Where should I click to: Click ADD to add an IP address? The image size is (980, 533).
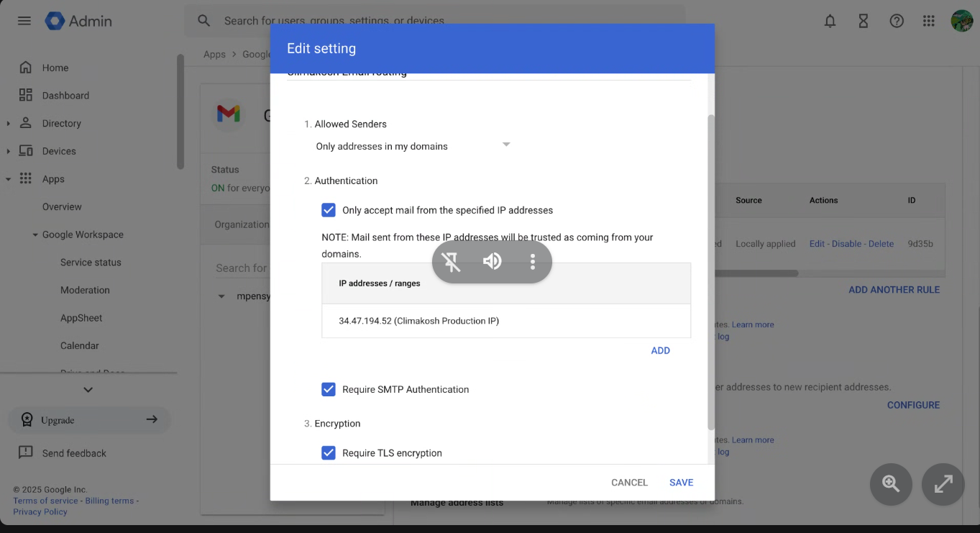tap(660, 350)
